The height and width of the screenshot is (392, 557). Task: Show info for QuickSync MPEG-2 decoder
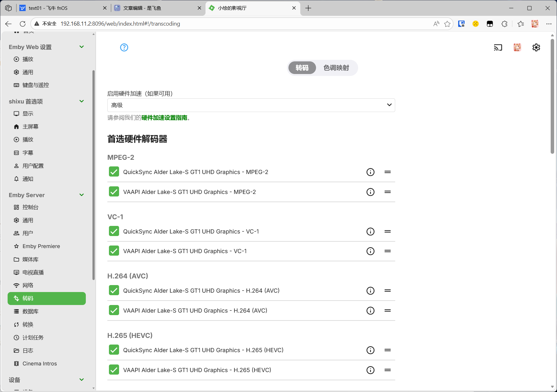(370, 172)
